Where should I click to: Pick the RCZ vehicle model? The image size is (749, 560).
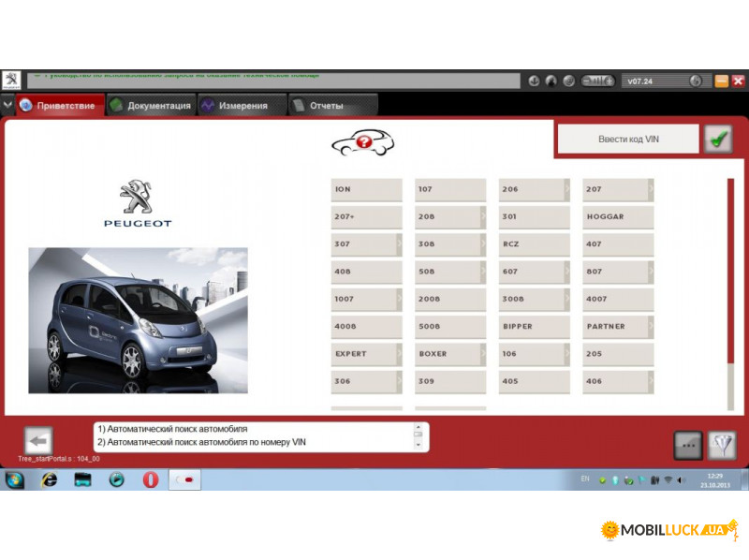point(533,244)
